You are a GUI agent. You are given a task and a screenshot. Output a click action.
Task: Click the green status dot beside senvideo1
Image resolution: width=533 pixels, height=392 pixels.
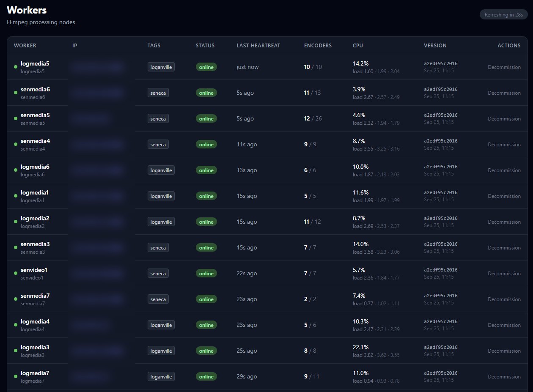click(16, 273)
